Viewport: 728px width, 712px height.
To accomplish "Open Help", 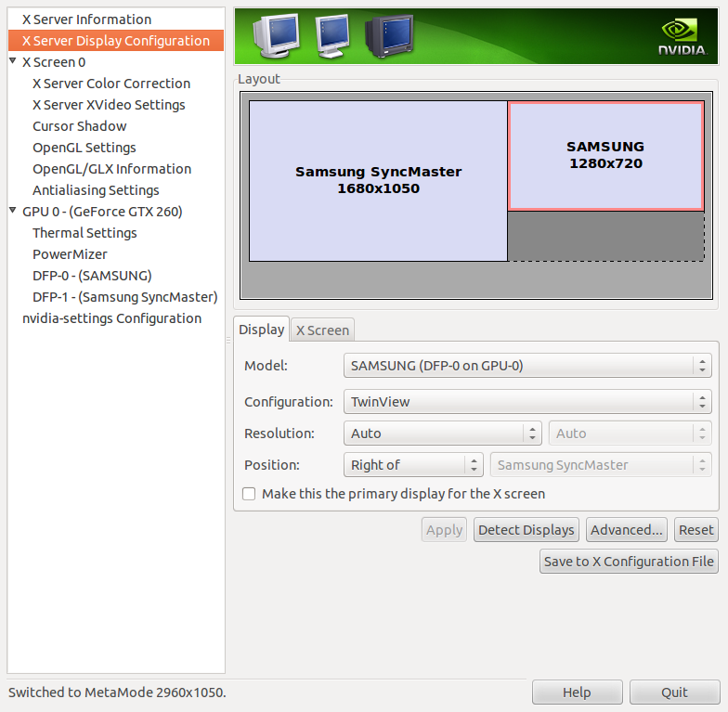I will pos(578,693).
